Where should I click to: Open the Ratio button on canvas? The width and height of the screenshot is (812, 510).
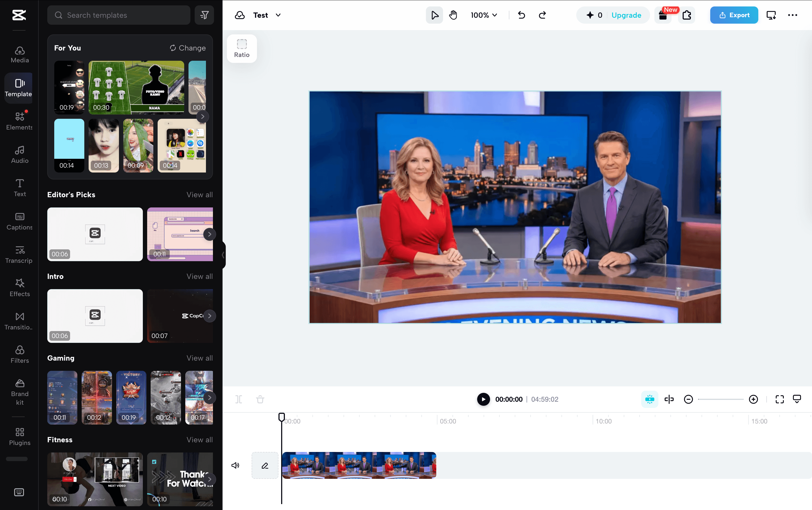(242, 49)
